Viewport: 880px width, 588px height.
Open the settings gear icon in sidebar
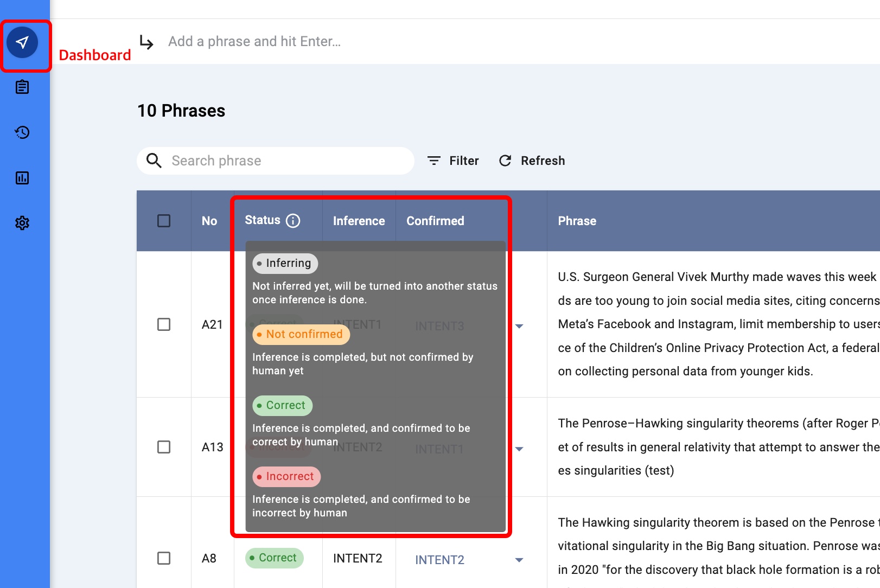[x=22, y=223]
